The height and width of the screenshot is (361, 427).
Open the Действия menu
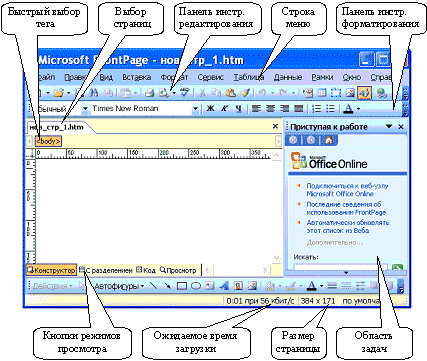(x=52, y=286)
